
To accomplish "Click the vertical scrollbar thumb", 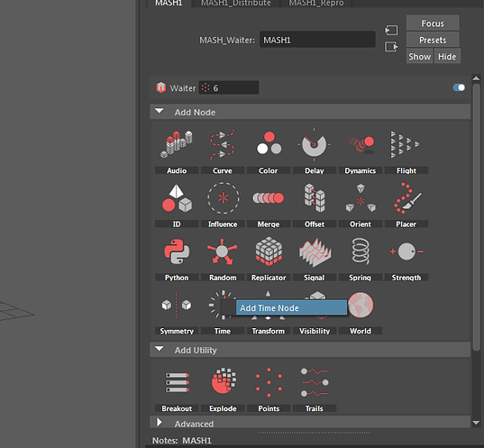I will [x=476, y=217].
